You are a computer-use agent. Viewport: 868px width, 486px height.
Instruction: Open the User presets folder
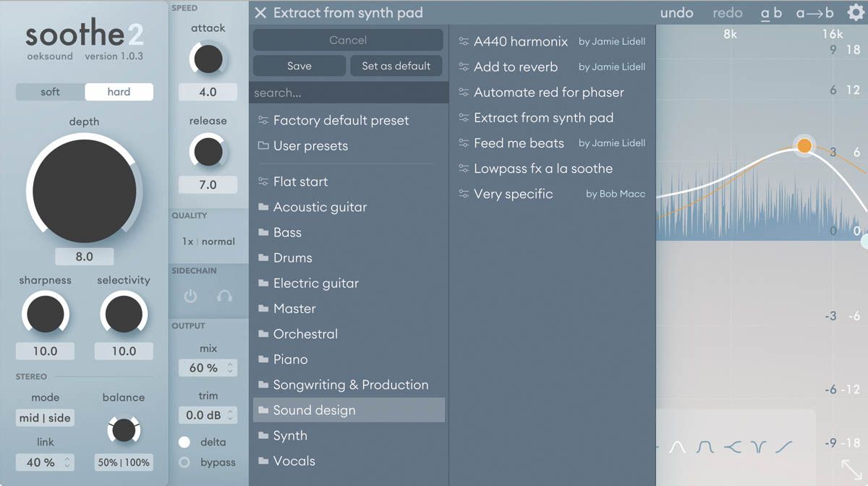(x=310, y=145)
